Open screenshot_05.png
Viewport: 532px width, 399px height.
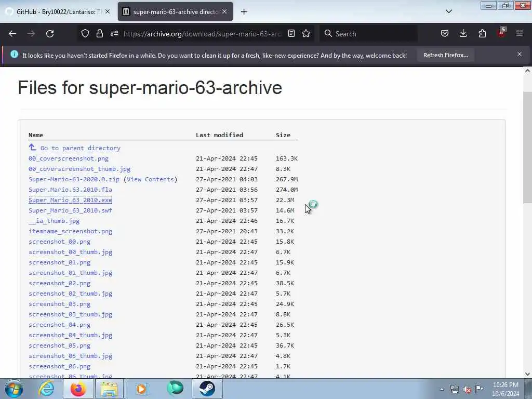(59, 345)
